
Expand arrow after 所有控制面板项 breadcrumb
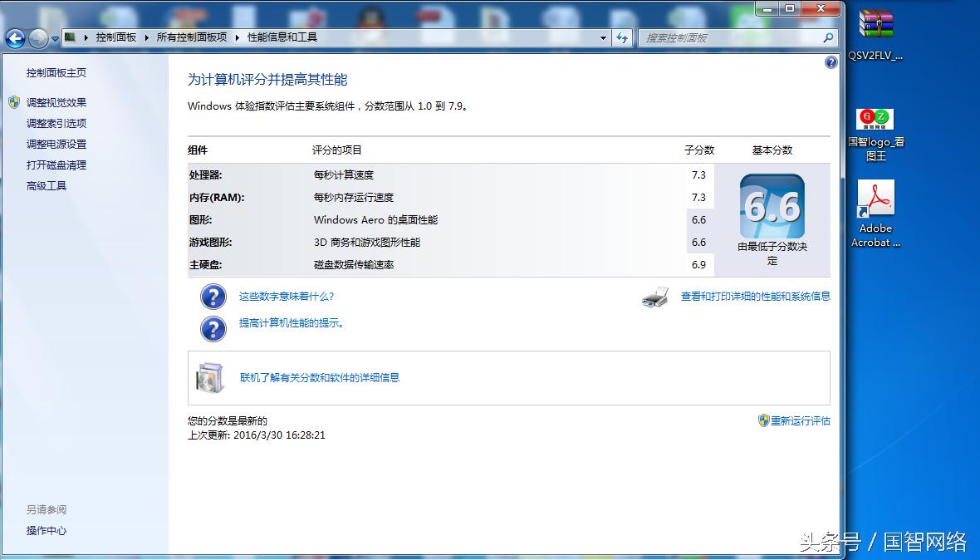coord(238,37)
